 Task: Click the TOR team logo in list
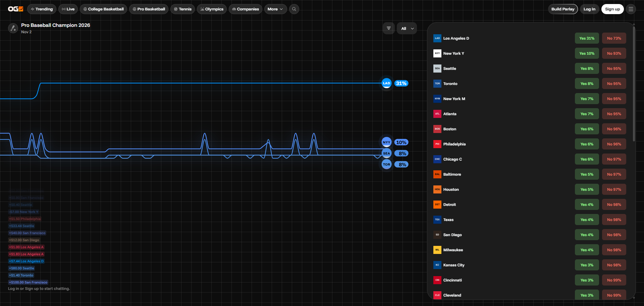tap(437, 84)
